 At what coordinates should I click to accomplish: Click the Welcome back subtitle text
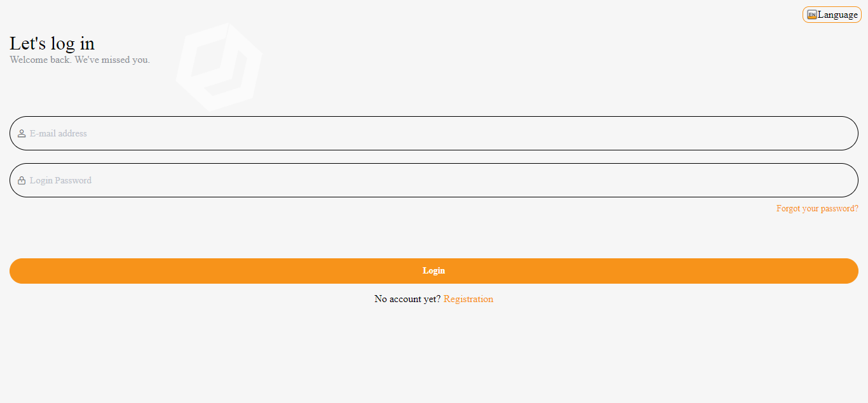click(x=79, y=60)
